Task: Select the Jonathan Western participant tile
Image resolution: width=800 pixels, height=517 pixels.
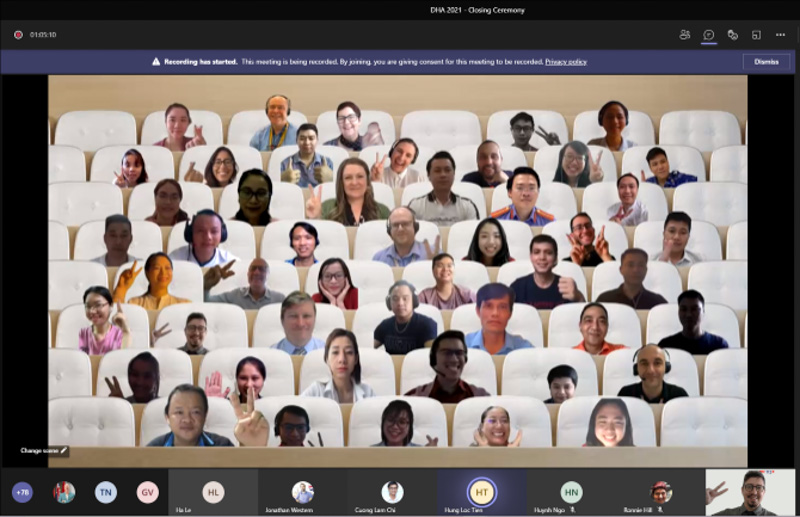Action: pos(303,493)
